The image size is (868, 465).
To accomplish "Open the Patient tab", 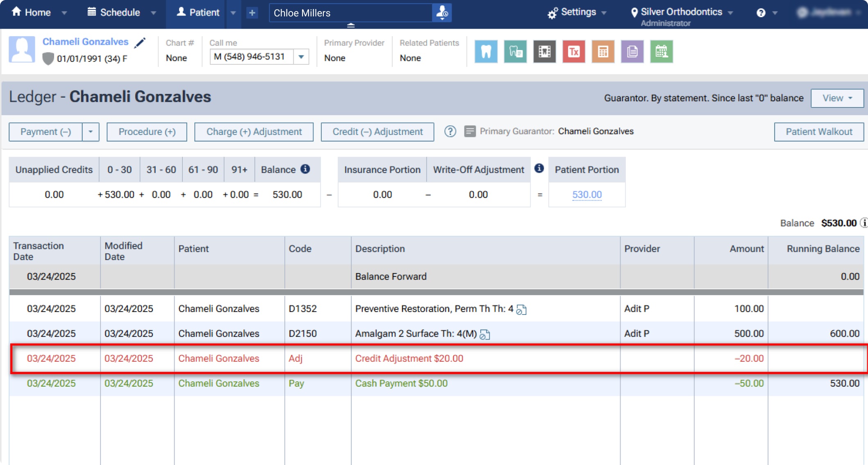I will point(198,12).
